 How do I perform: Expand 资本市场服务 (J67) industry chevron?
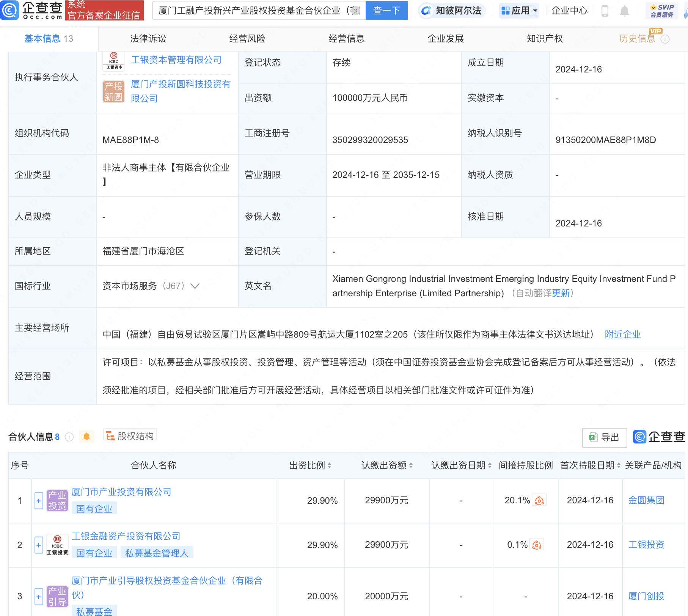(195, 286)
